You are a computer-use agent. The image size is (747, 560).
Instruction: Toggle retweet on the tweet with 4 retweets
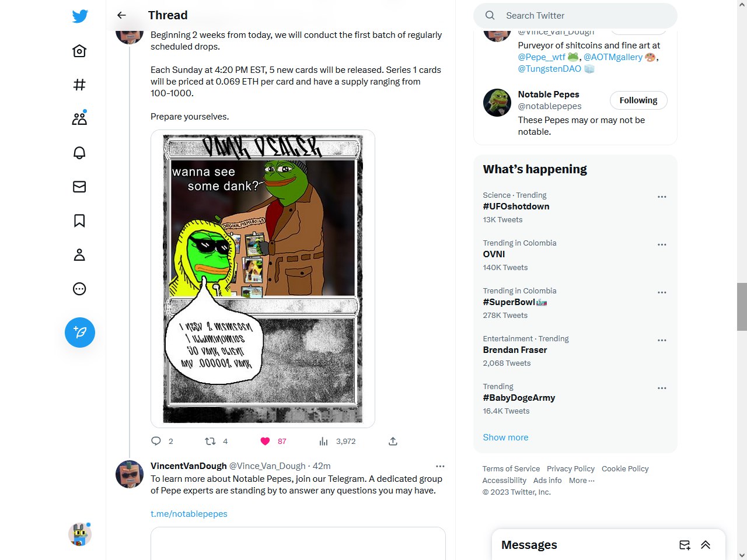click(x=210, y=441)
